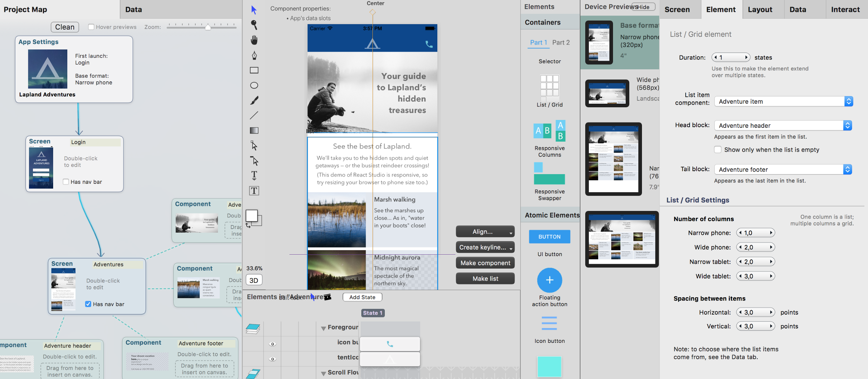This screenshot has height=379, width=868.
Task: Open the Tail block dropdown
Action: click(783, 169)
